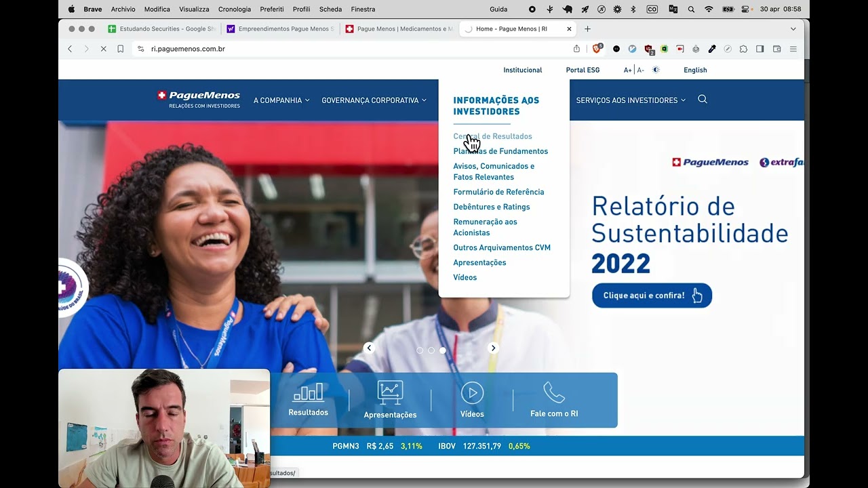868x488 pixels.
Task: Select the second carousel slide dot
Action: pos(431,350)
